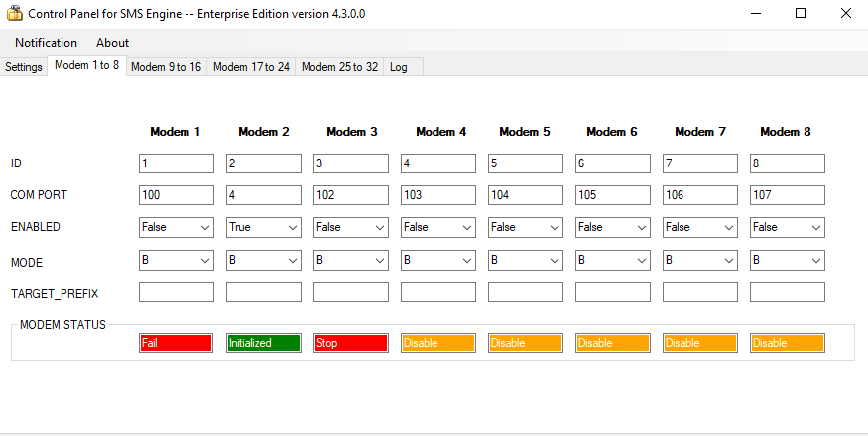
Task: Open the Modem 8 MODE dropdown
Action: pos(788,260)
